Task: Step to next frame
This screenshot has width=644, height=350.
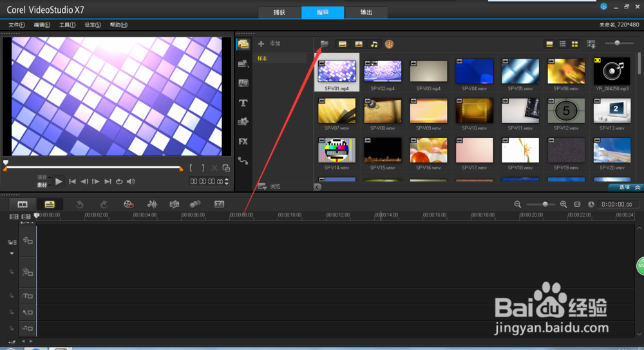Action: [96, 181]
